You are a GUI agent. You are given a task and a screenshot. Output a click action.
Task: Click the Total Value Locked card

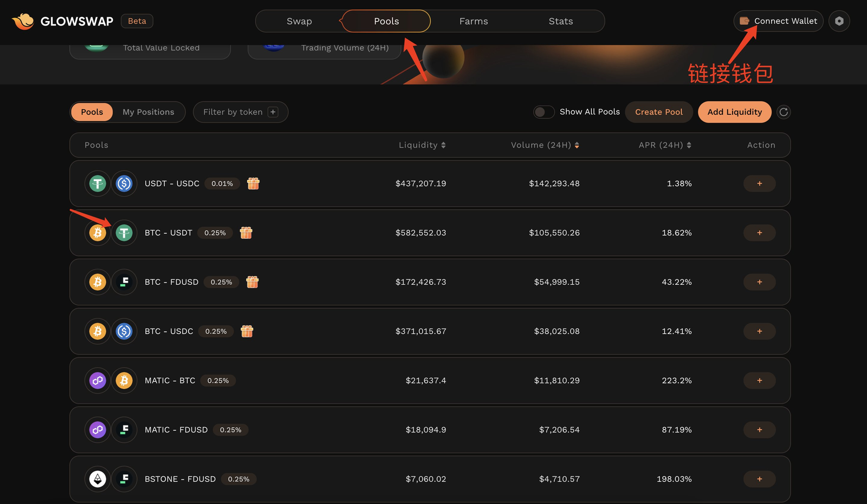click(150, 51)
